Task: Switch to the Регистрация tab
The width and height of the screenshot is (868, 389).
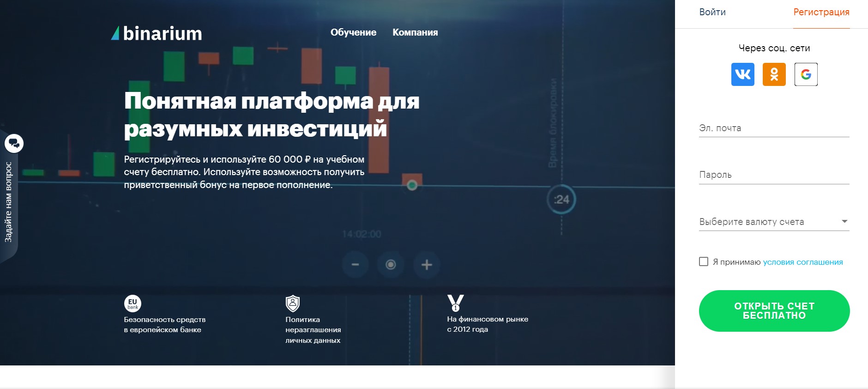Action: (821, 12)
